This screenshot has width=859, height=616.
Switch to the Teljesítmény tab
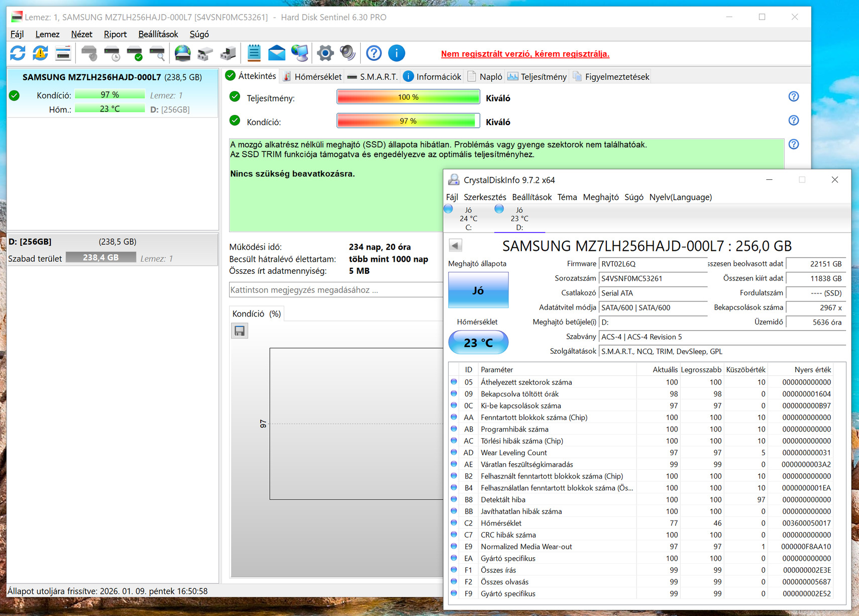pyautogui.click(x=538, y=77)
